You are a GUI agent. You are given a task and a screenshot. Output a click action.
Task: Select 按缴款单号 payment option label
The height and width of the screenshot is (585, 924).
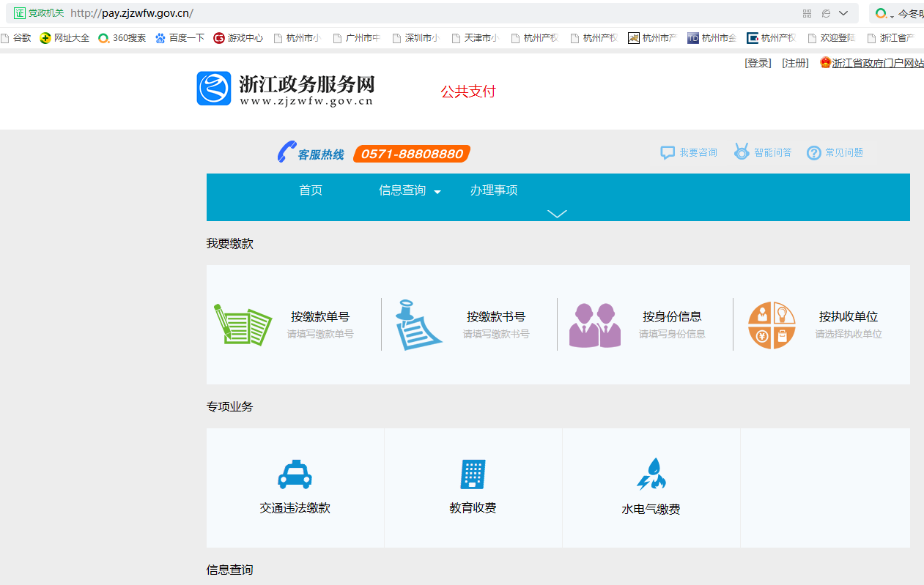[320, 317]
